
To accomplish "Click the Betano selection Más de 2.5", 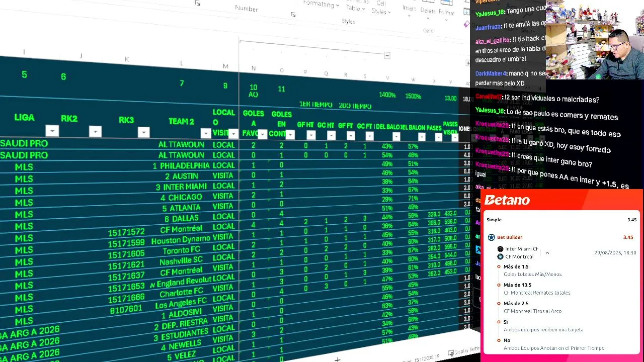I will [x=516, y=304].
